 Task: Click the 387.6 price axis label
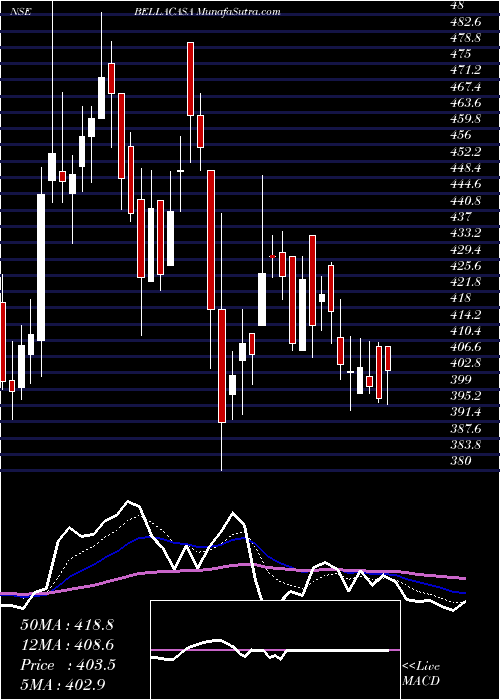coord(467,429)
